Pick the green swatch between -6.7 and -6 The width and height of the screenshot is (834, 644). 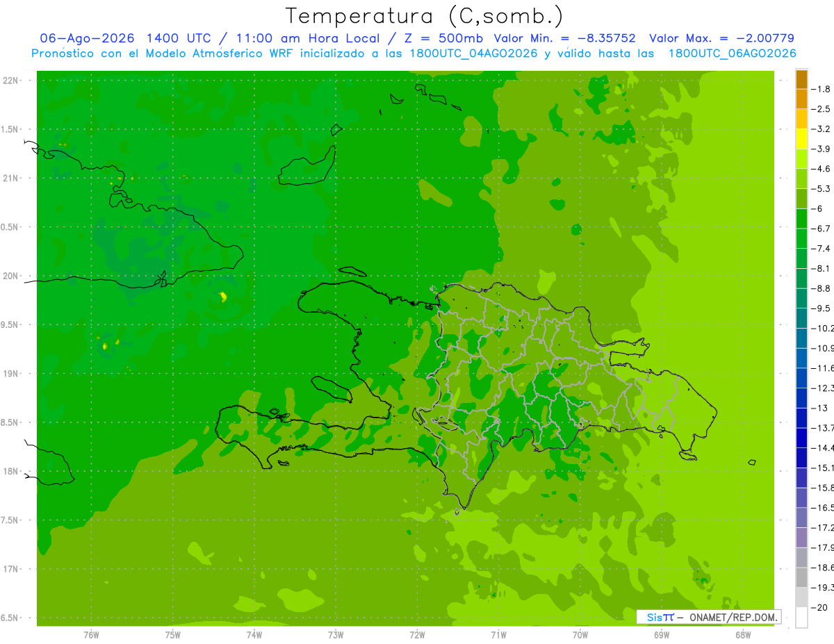point(801,218)
